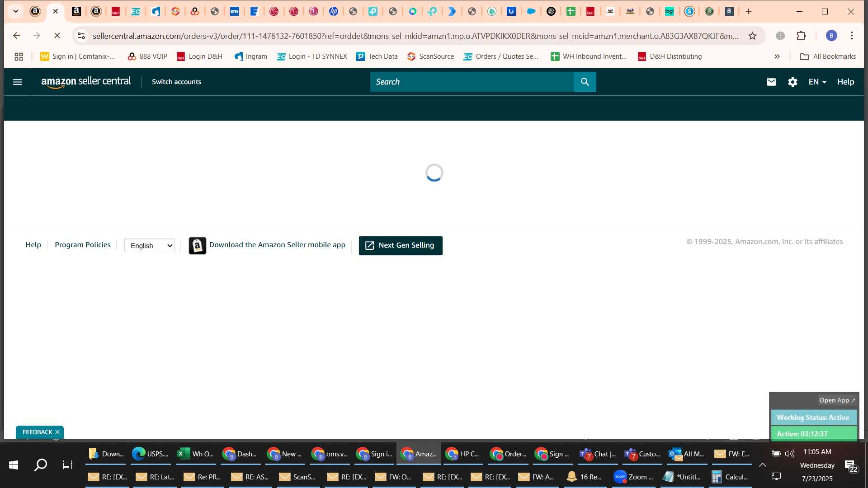Open the notification center icon
The height and width of the screenshot is (488, 868).
[851, 466]
